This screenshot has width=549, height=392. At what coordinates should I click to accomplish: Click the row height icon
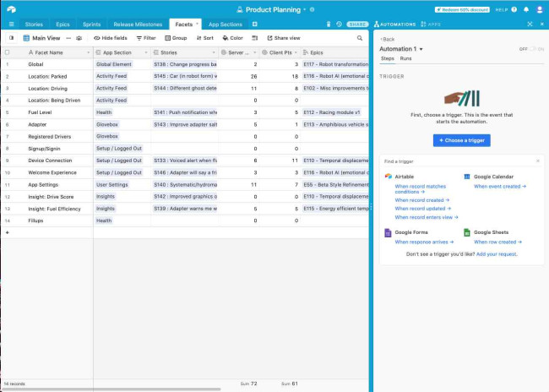[x=255, y=38]
